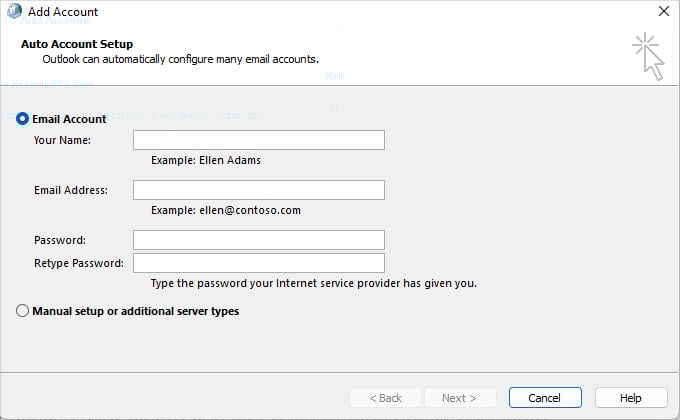Cancel the account setup
The image size is (680, 420).
tap(545, 398)
